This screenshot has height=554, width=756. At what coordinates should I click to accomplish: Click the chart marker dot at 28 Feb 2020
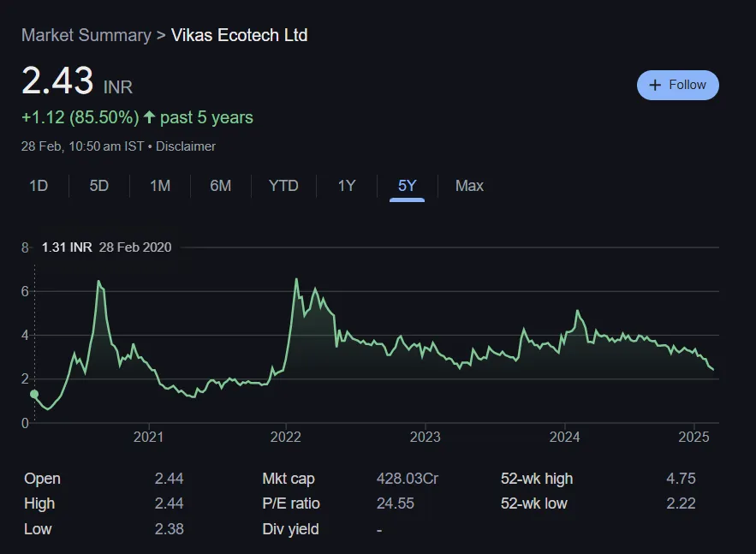[x=34, y=394]
